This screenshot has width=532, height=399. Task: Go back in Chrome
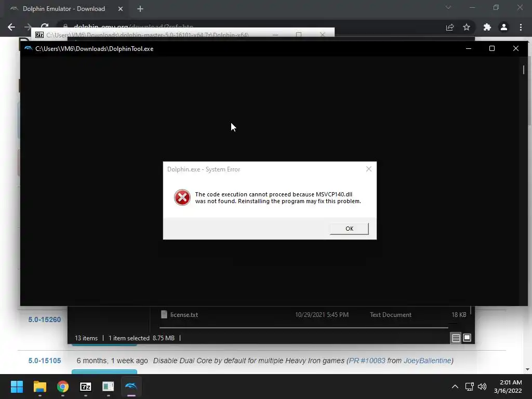click(11, 27)
